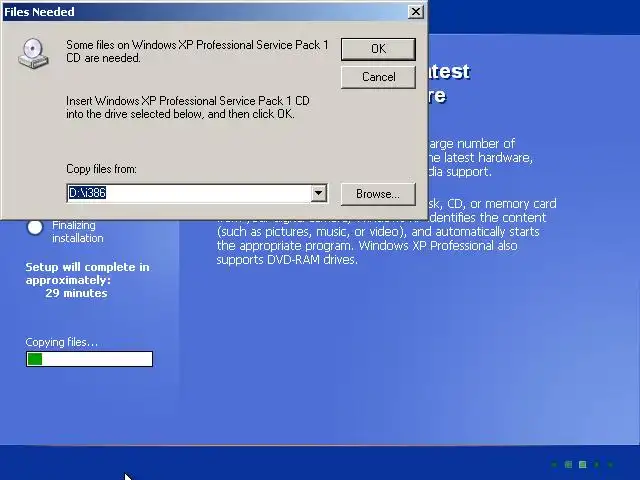Click the '29 minutes' estimate text
This screenshot has height=480, width=640.
click(76, 293)
